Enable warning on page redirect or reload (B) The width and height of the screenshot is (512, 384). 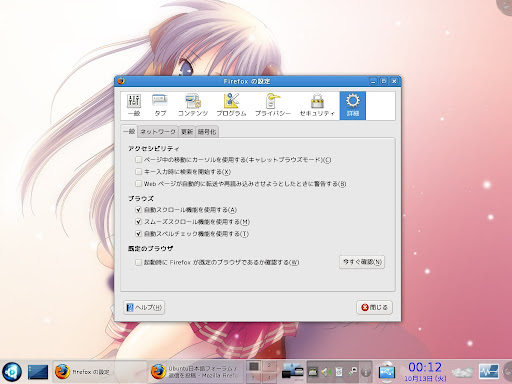pos(138,184)
